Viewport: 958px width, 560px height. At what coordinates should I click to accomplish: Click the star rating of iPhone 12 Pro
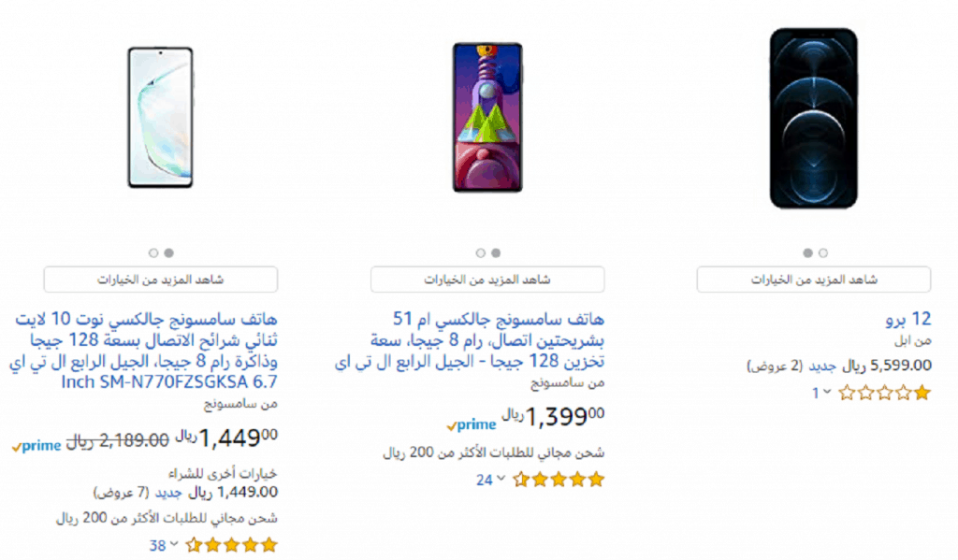coord(885,393)
